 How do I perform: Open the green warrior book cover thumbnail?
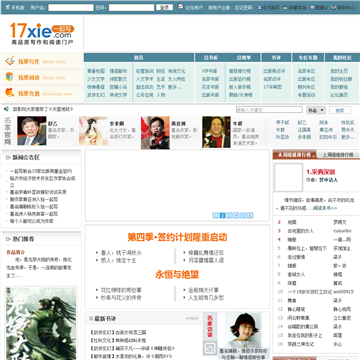coord(41,323)
